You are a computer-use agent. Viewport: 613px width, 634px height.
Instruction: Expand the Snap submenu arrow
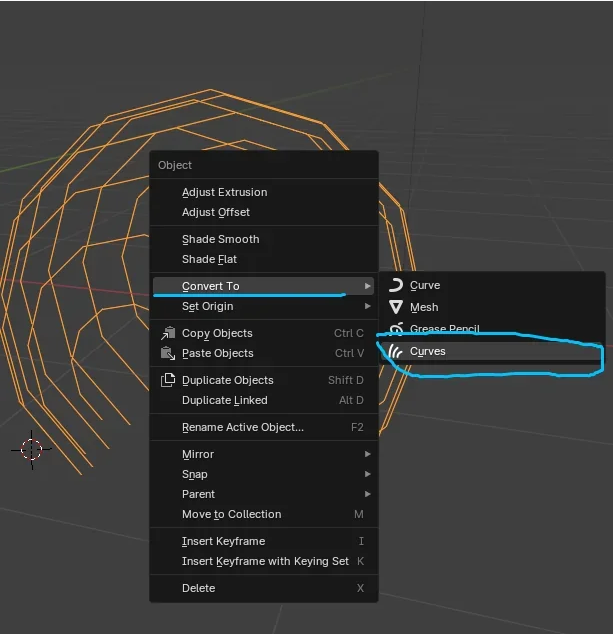367,474
